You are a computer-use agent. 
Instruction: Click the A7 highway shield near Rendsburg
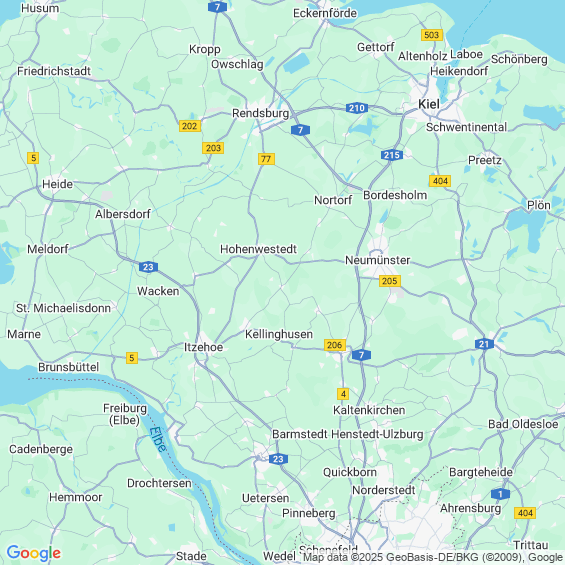(x=300, y=130)
